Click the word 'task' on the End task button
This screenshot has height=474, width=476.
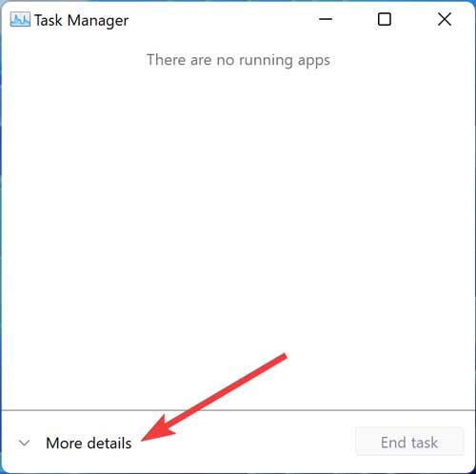(424, 443)
